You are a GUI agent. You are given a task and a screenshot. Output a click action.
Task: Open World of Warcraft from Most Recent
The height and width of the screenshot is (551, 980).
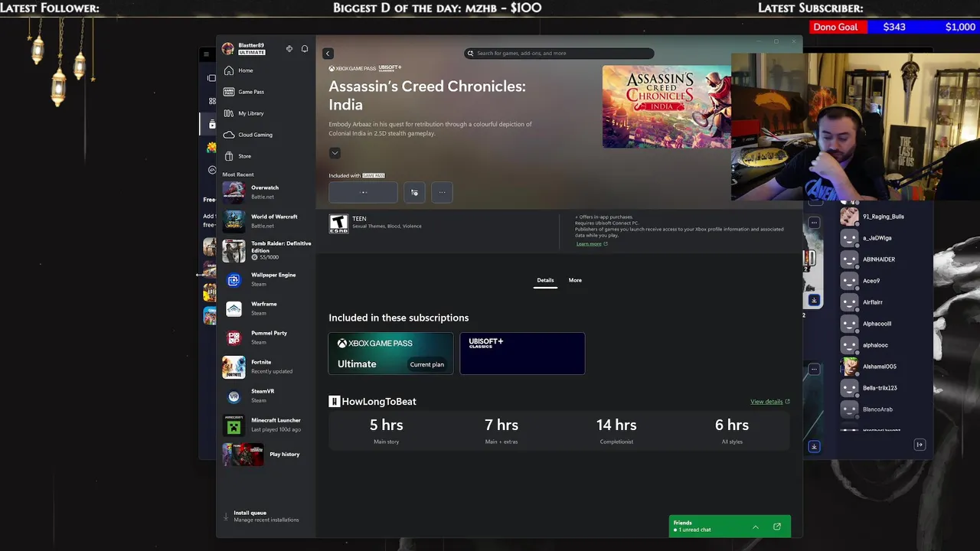click(x=266, y=221)
